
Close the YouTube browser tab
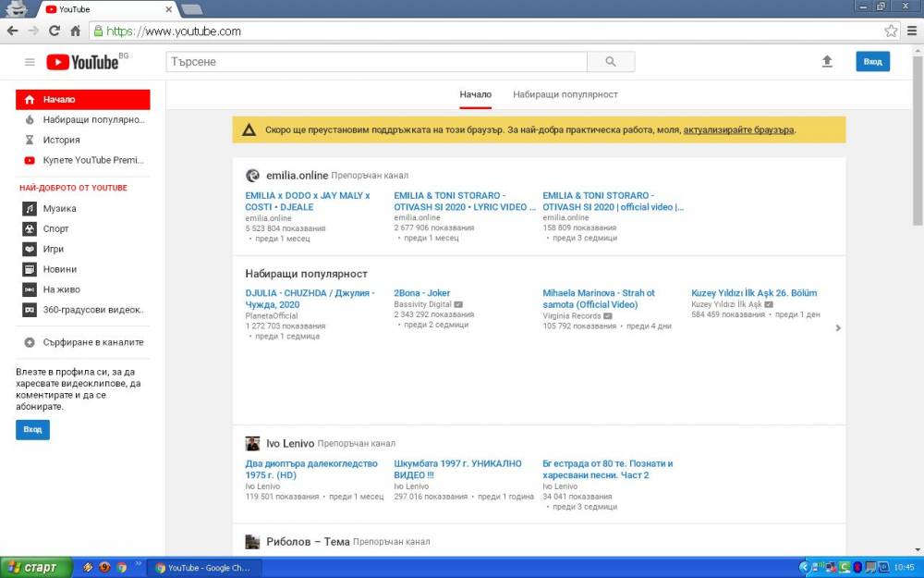click(x=168, y=9)
